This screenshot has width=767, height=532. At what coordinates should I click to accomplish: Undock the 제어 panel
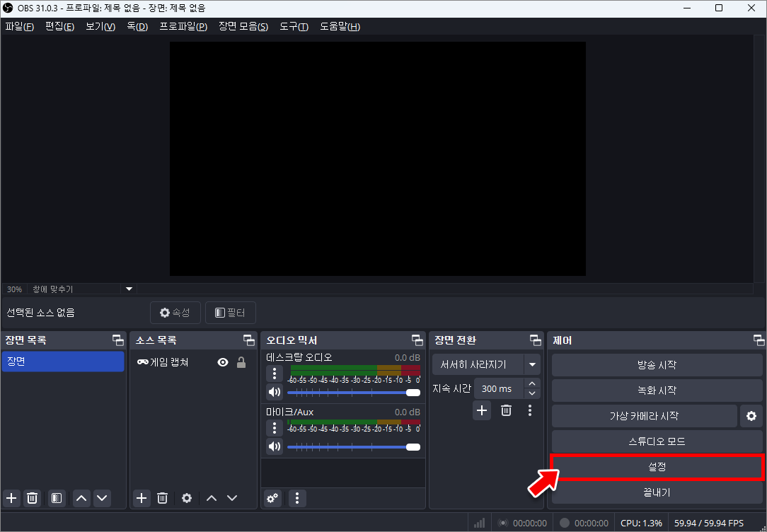759,340
